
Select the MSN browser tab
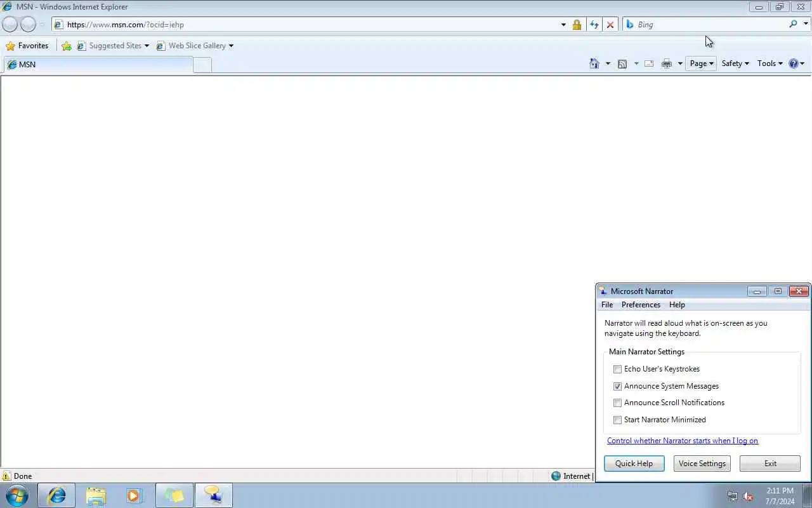(x=98, y=65)
